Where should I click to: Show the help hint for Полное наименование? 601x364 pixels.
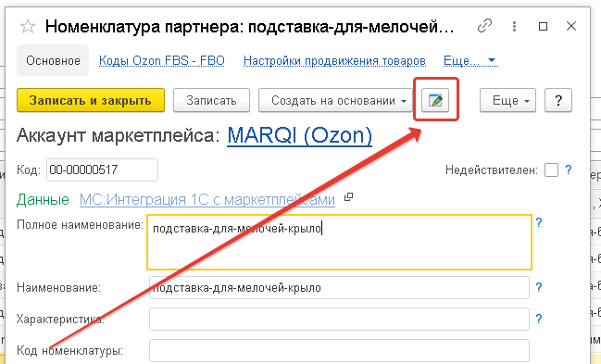pos(539,222)
